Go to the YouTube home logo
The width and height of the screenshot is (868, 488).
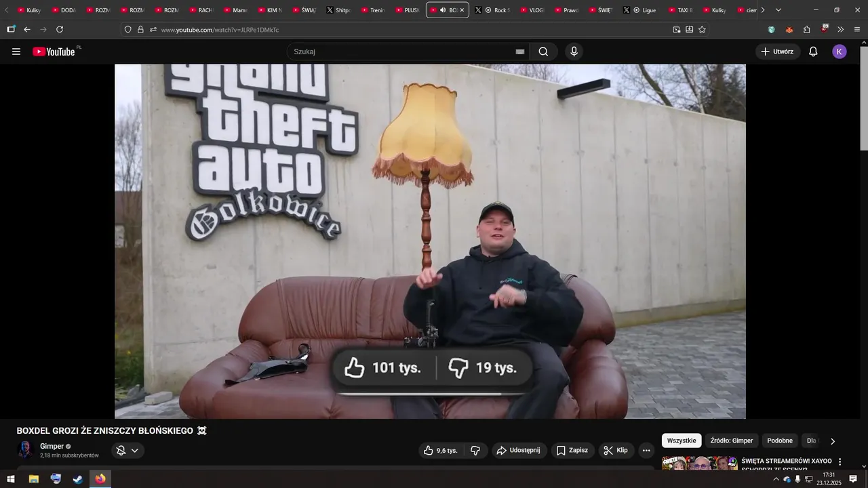[54, 52]
